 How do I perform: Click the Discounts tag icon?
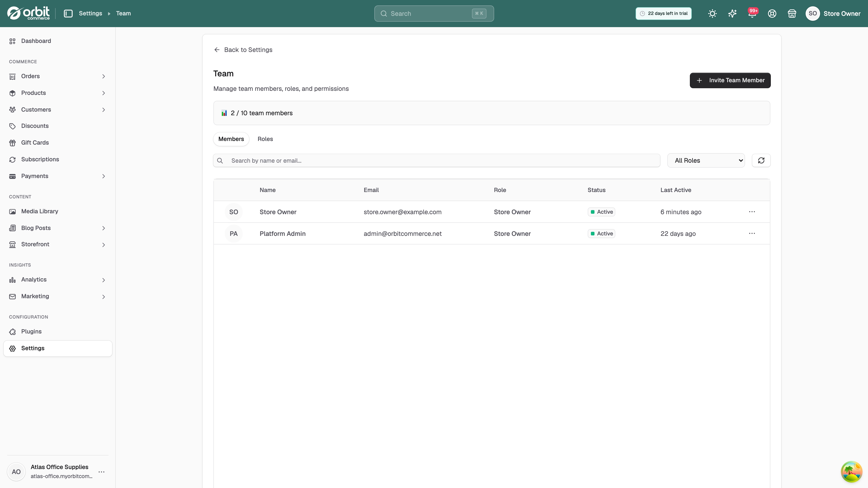point(12,126)
